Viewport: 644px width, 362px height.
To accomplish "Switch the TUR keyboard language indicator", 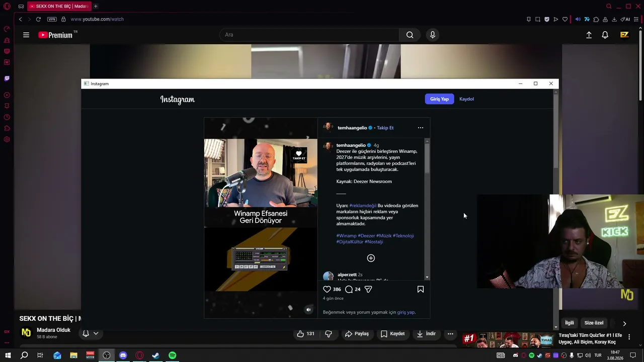I will click(x=598, y=355).
